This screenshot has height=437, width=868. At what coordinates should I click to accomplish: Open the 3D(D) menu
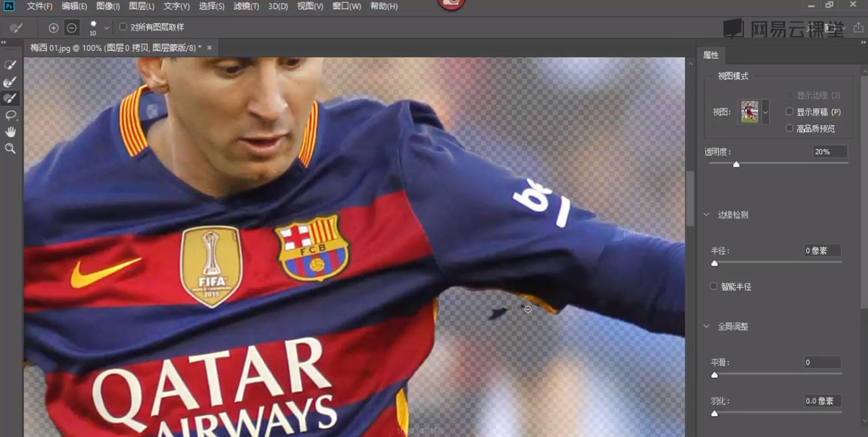278,6
